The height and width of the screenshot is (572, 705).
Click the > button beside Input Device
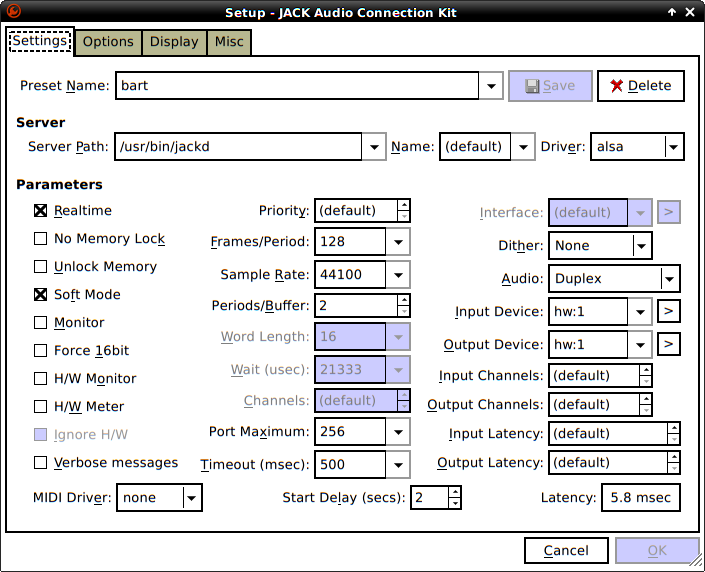[669, 311]
